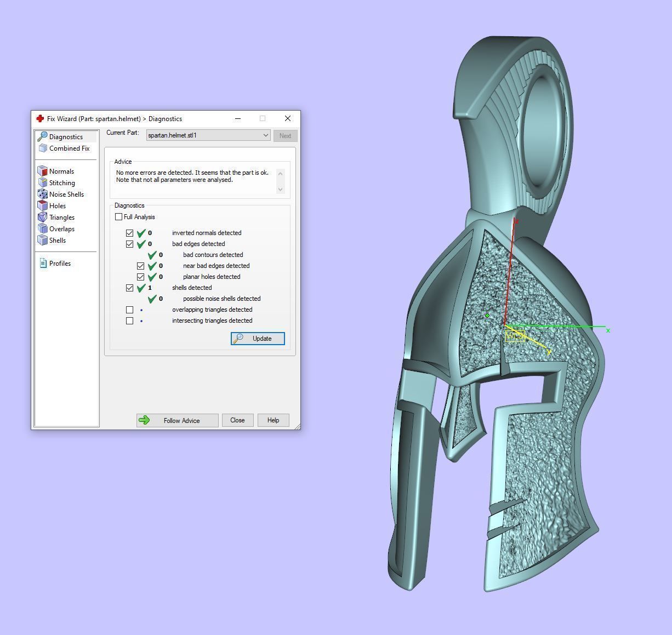Click the Update button

(x=258, y=339)
